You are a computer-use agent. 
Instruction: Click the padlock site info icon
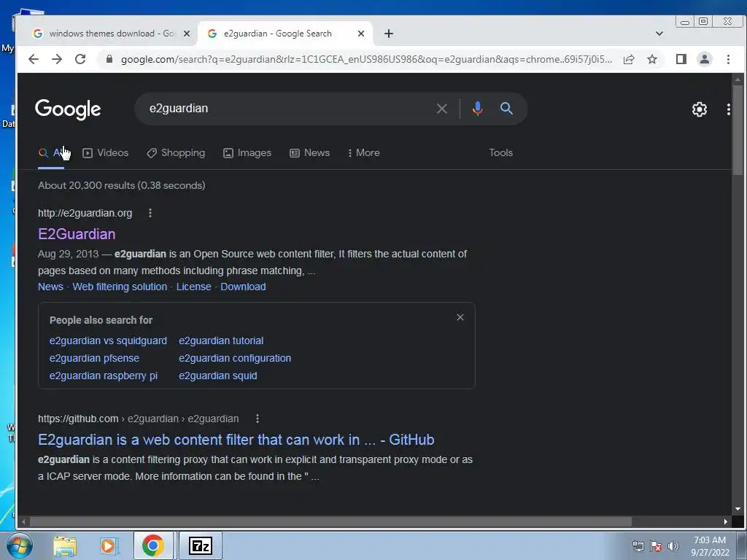pos(109,59)
